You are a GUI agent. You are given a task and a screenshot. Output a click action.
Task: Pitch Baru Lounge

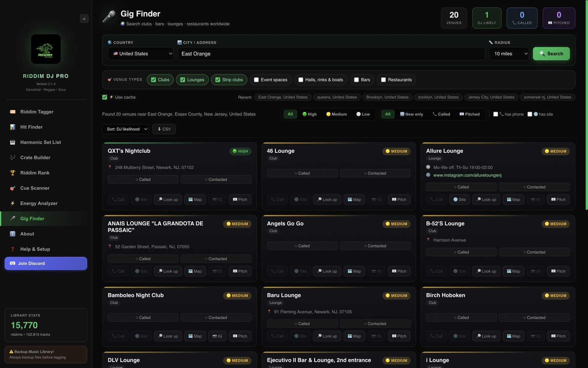click(399, 336)
